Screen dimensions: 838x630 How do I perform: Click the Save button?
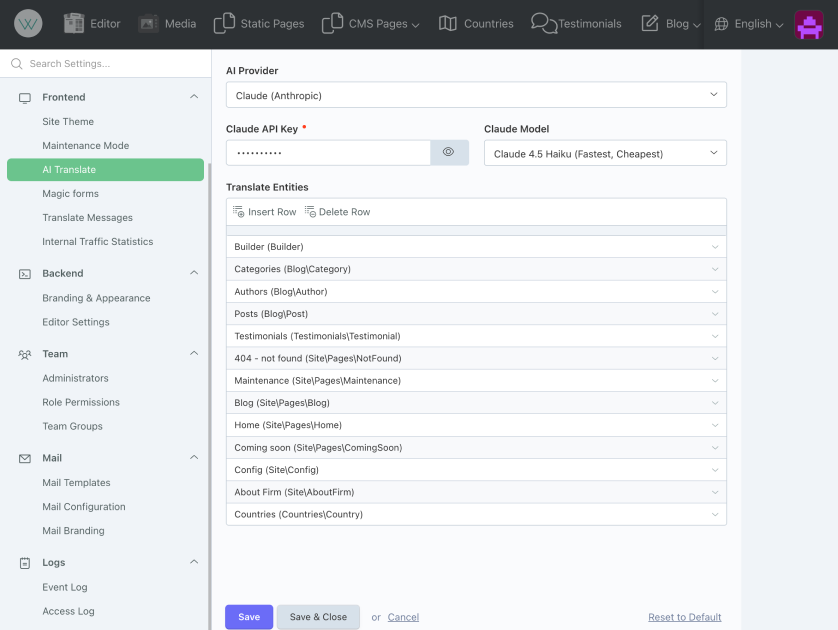(x=249, y=617)
